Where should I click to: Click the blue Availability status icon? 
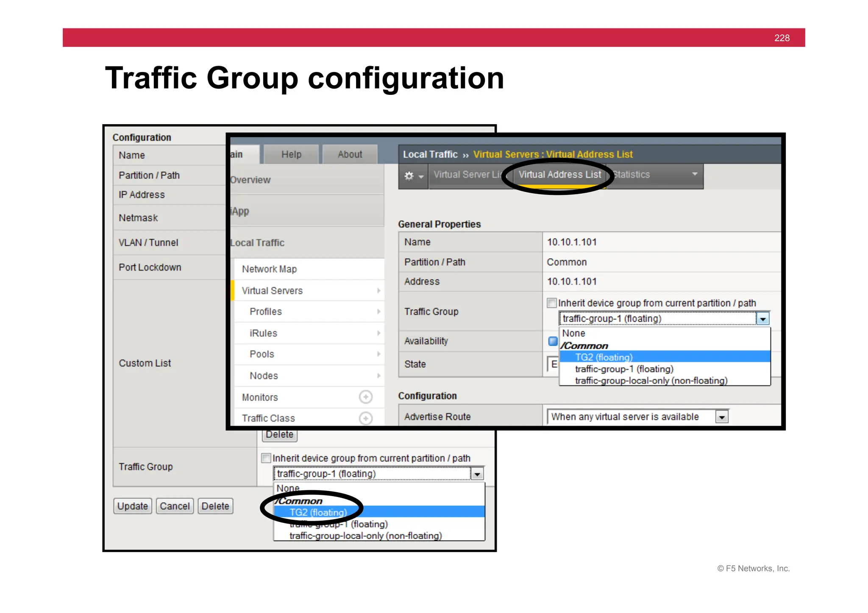click(553, 341)
